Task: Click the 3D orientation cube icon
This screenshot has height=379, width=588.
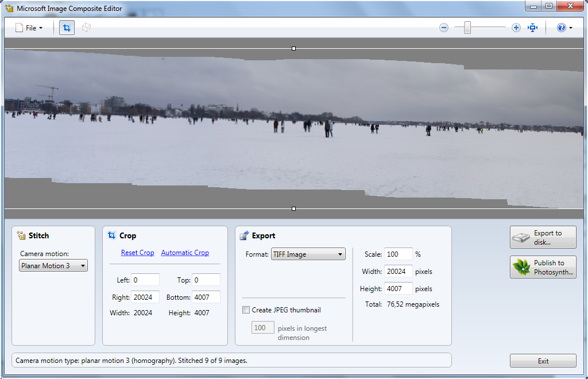Action: (x=86, y=28)
